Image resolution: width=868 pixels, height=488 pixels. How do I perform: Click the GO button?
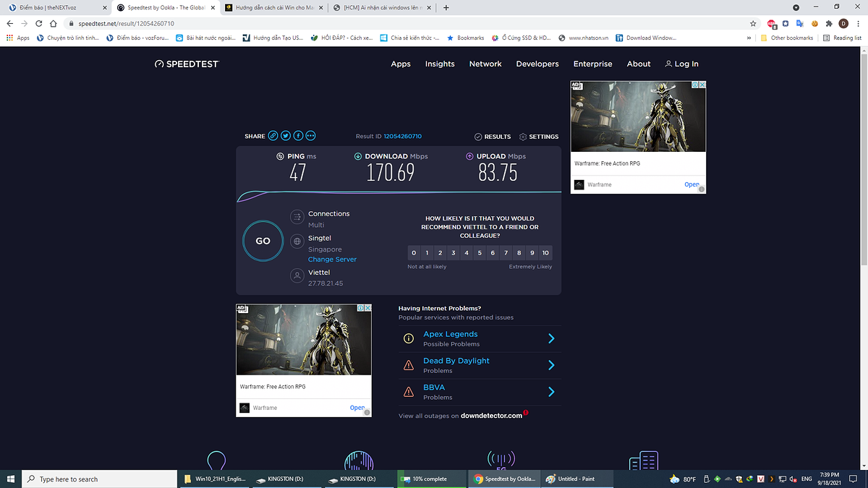263,241
